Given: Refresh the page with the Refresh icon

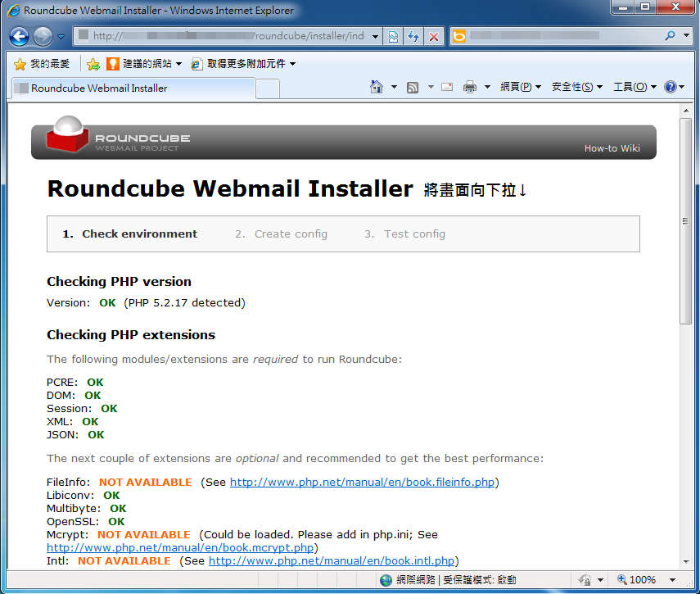Looking at the screenshot, I should tap(413, 37).
